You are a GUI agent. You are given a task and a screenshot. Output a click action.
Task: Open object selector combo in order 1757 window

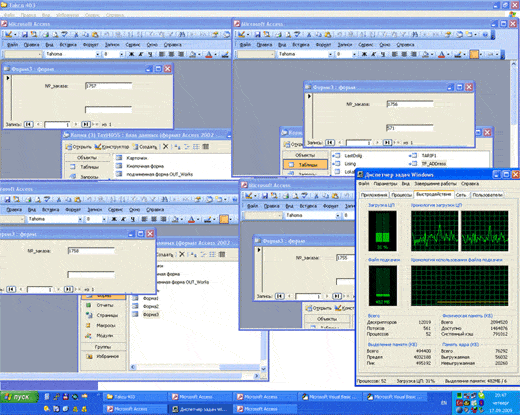40,54
